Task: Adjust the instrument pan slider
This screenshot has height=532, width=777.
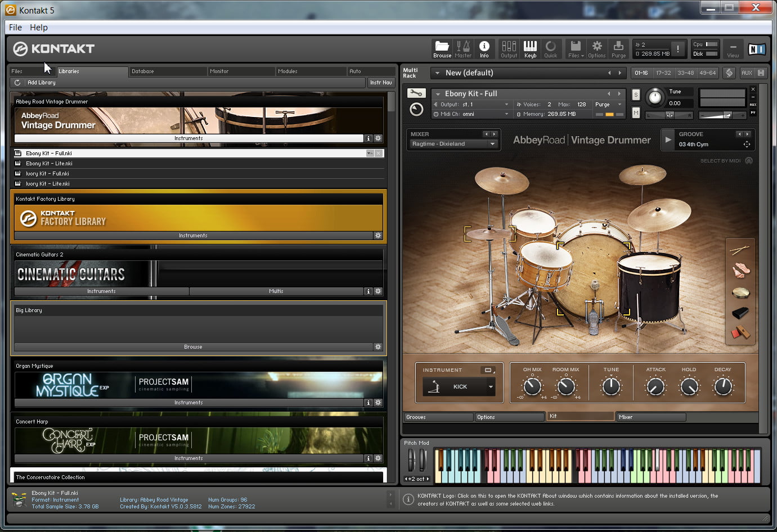Action: click(669, 115)
